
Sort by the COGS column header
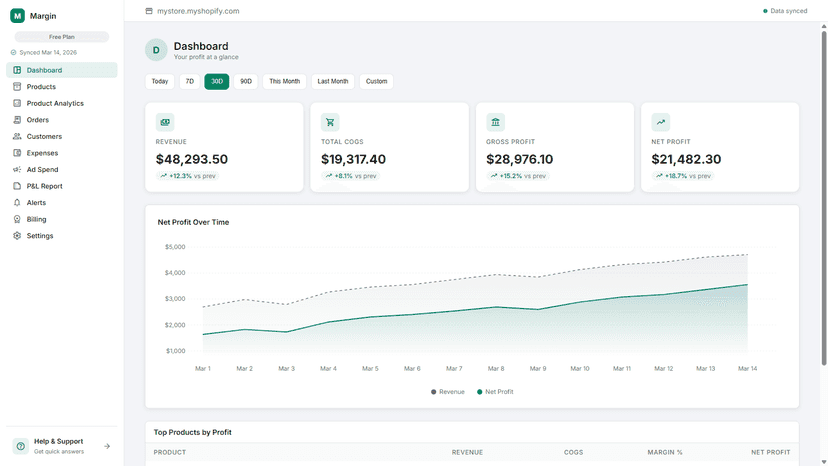click(573, 452)
